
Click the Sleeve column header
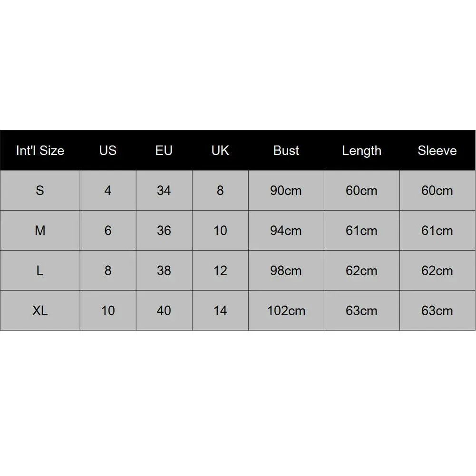[437, 151]
